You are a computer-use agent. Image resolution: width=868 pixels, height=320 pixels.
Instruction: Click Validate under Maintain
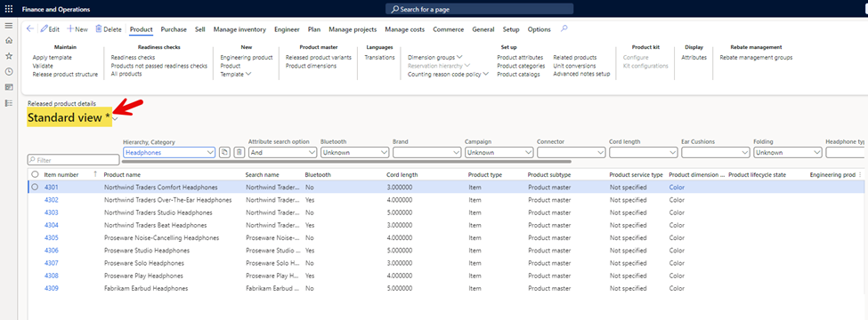(44, 66)
